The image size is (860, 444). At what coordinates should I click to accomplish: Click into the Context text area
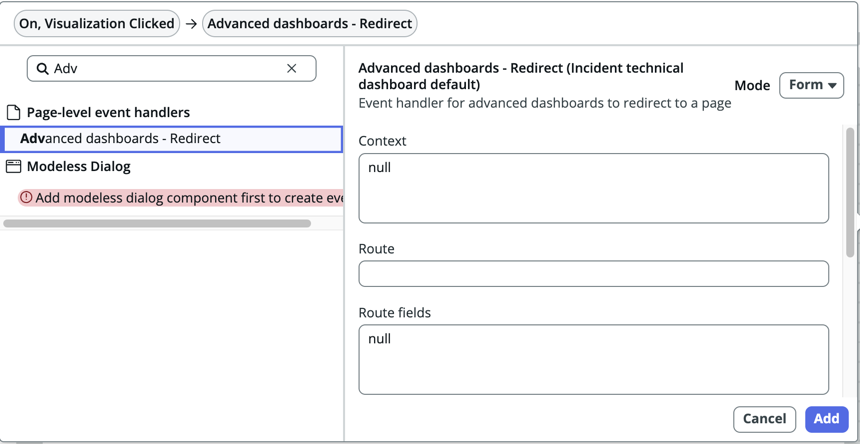(593, 188)
